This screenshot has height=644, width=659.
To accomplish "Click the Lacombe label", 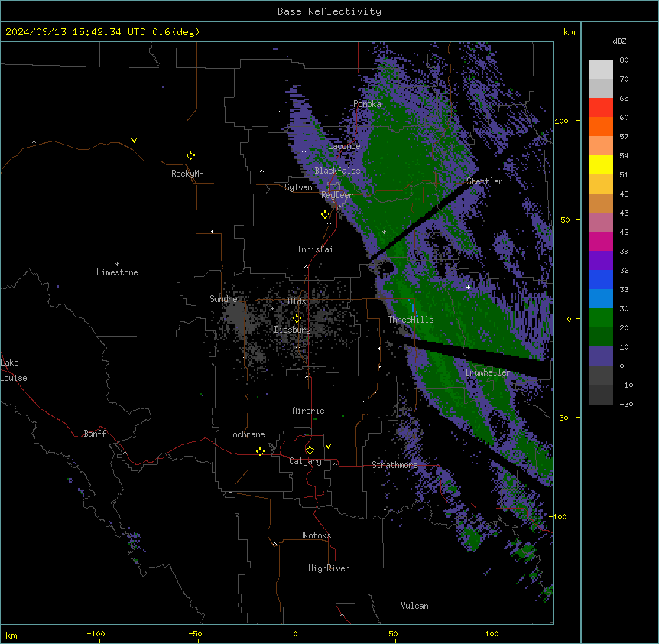I will [x=344, y=146].
